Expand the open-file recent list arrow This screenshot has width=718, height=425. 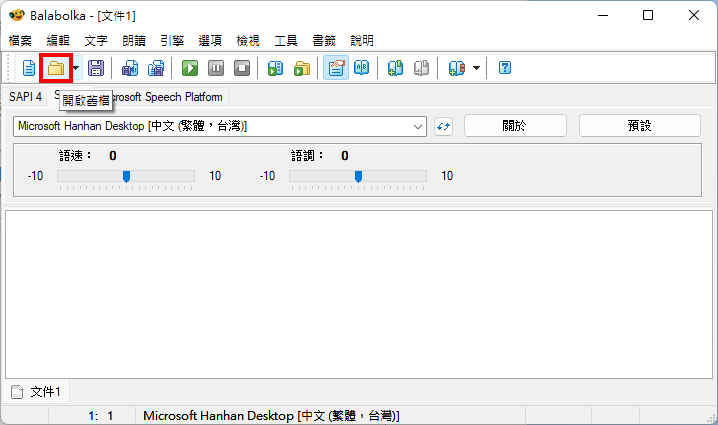coord(76,68)
